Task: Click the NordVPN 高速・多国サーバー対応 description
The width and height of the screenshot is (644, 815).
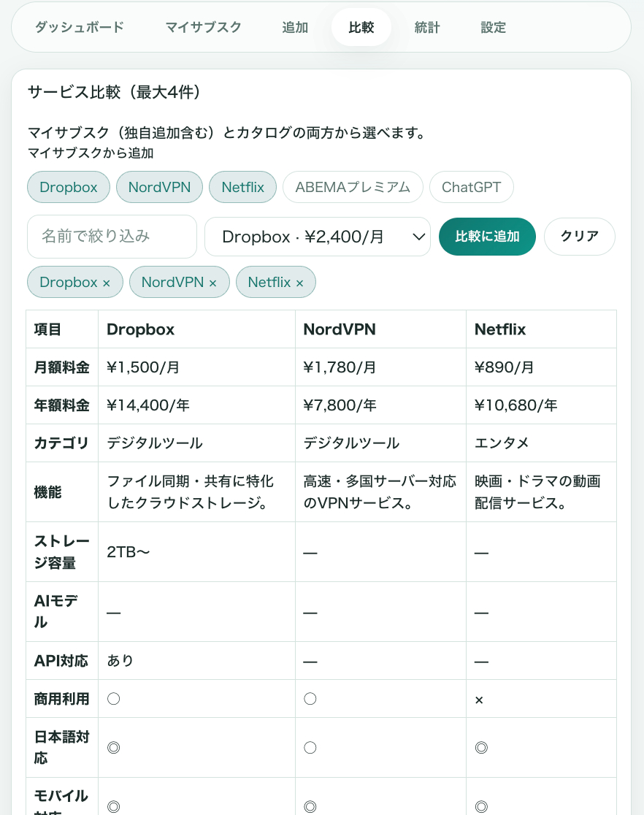Action: [380, 492]
